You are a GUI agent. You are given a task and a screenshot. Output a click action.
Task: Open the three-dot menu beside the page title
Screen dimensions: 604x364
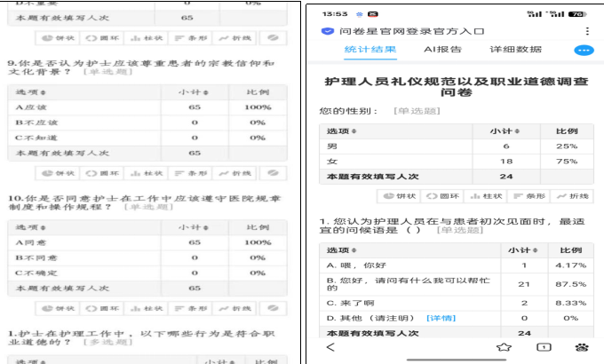[x=586, y=32]
